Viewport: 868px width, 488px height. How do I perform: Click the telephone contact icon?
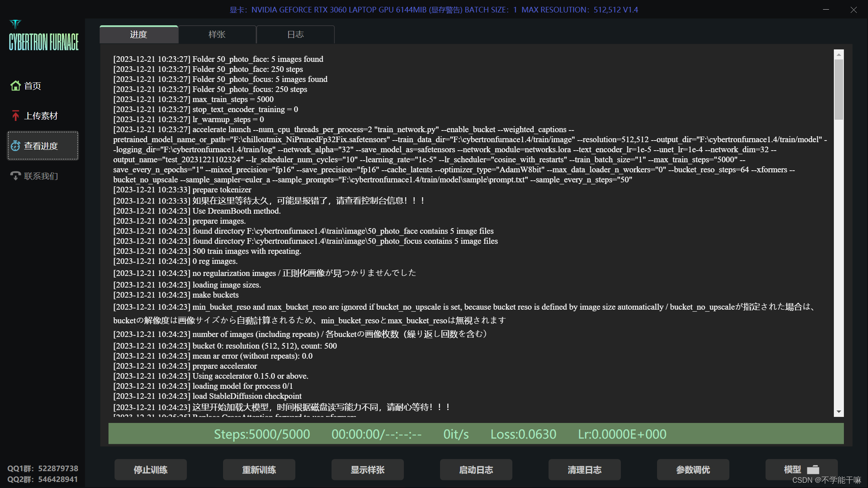[16, 176]
